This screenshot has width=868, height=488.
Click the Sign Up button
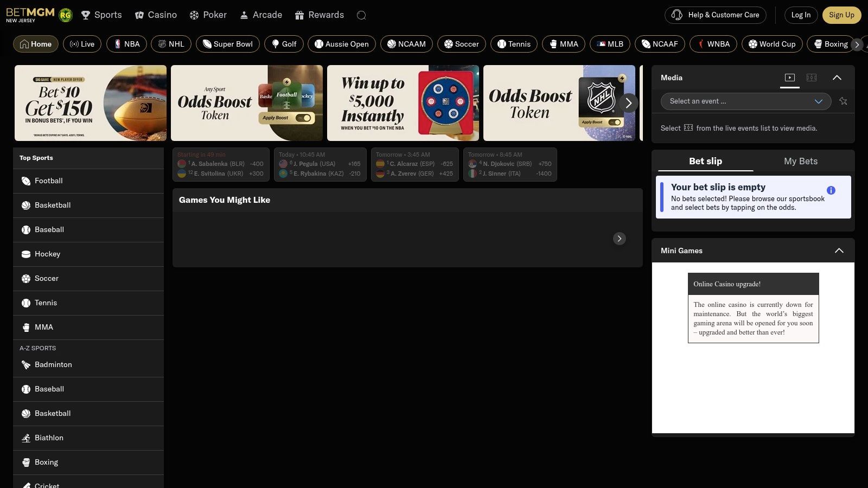pos(841,15)
